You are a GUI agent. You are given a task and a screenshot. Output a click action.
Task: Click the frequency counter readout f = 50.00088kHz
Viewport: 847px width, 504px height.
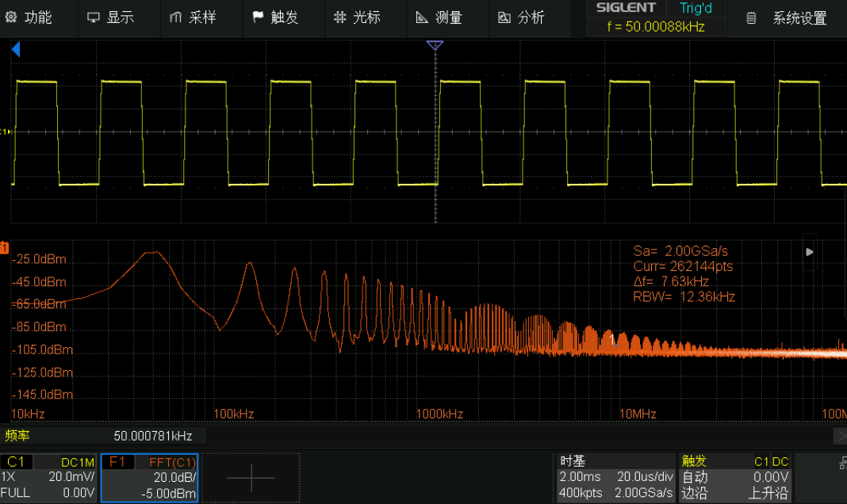pyautogui.click(x=656, y=26)
